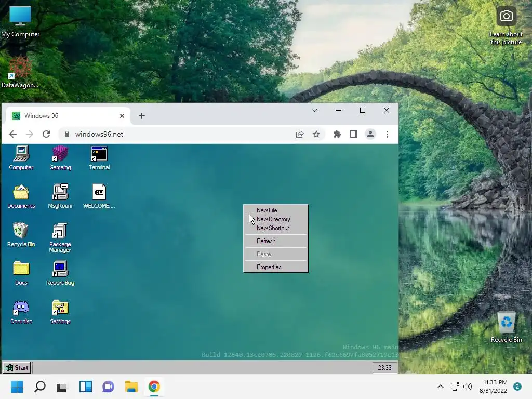Toggle the Chrome side panel icon
Image resolution: width=532 pixels, height=399 pixels.
pyautogui.click(x=353, y=135)
